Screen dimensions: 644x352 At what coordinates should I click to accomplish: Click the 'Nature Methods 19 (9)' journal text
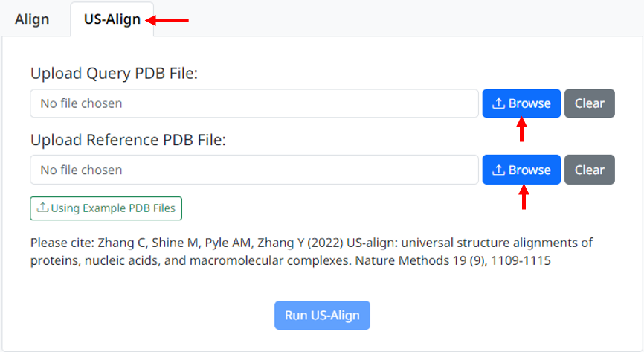pos(418,261)
